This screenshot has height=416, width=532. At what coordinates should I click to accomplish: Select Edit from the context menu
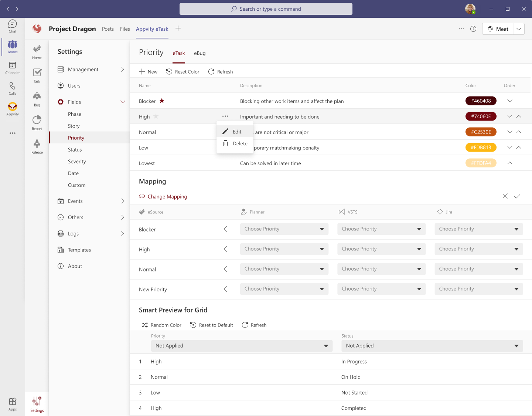(x=236, y=132)
